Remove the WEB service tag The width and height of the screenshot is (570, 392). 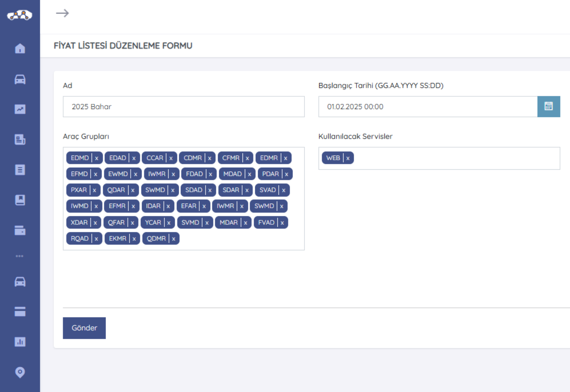(x=348, y=158)
